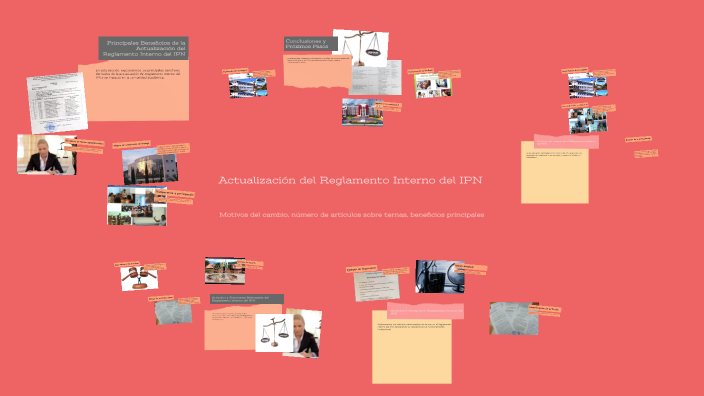Open the "Principales Beneficios de la Actualización" heading
704x396 pixels.
(x=143, y=48)
